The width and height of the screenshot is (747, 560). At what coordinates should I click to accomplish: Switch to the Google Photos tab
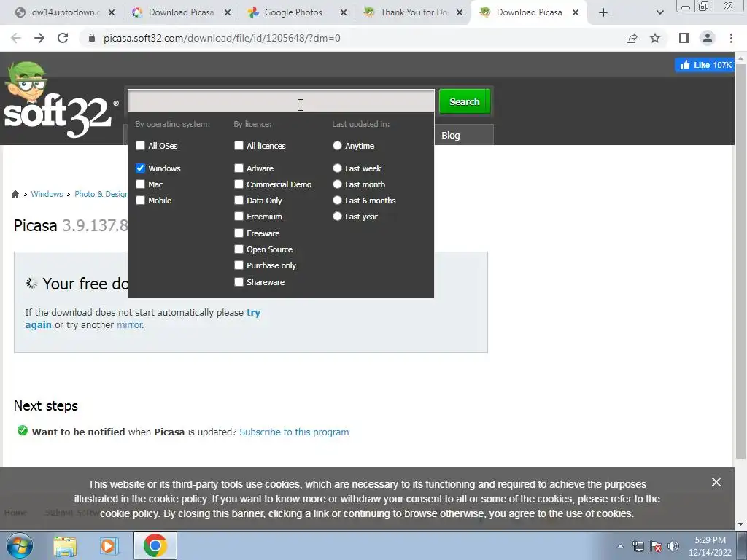pos(293,12)
